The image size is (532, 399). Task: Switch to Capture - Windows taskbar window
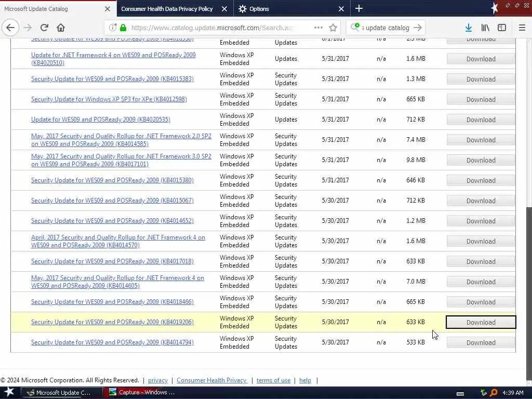click(144, 393)
